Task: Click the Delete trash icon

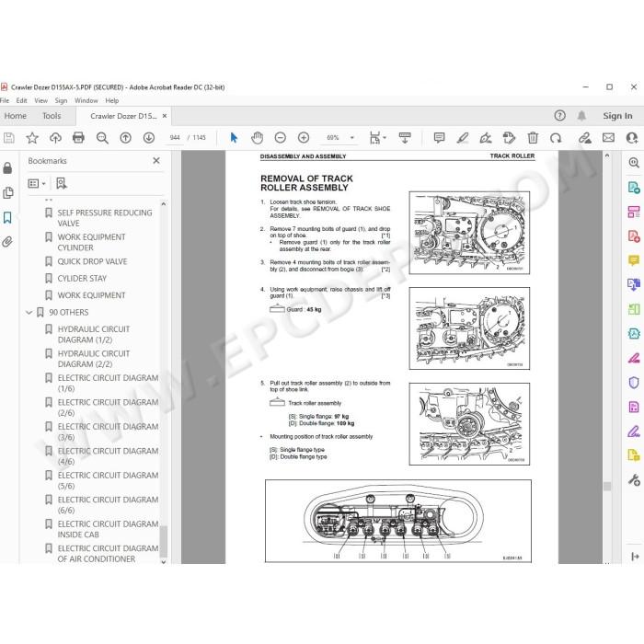Action: point(533,138)
